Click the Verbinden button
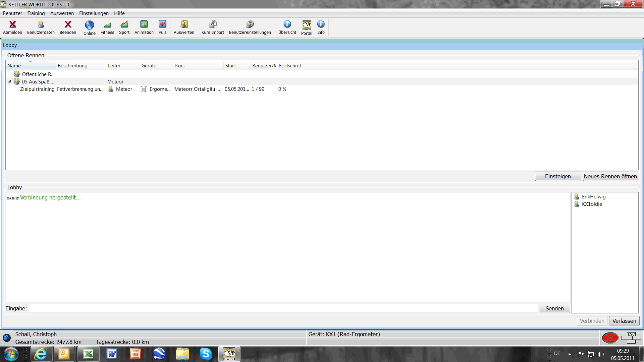 pyautogui.click(x=592, y=321)
